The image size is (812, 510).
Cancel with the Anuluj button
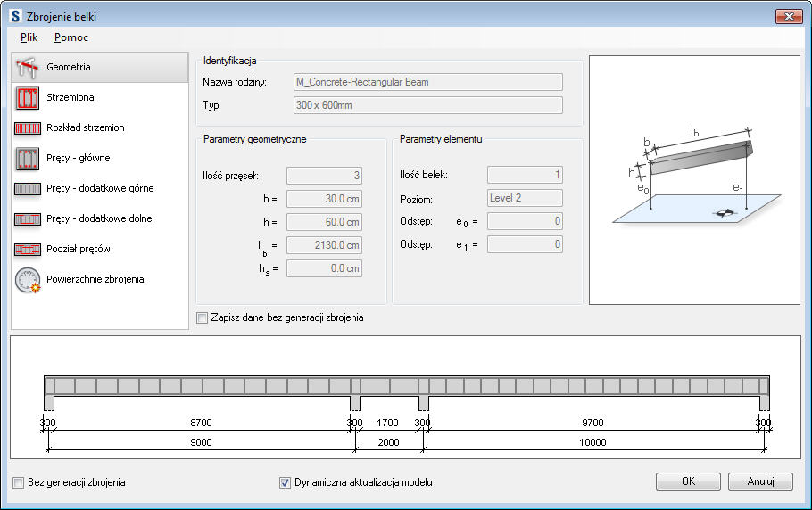760,481
